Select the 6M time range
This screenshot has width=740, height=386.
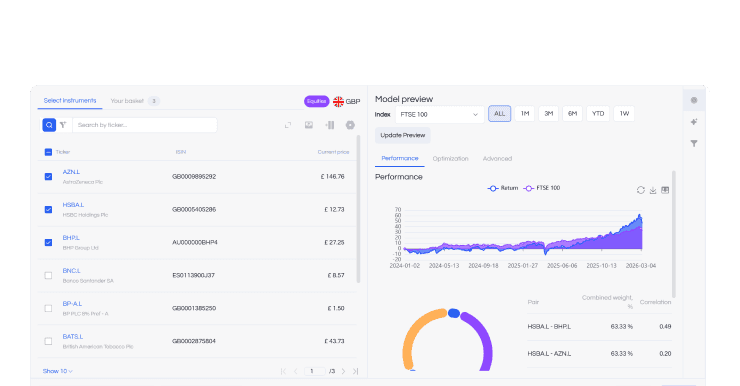pyautogui.click(x=572, y=114)
